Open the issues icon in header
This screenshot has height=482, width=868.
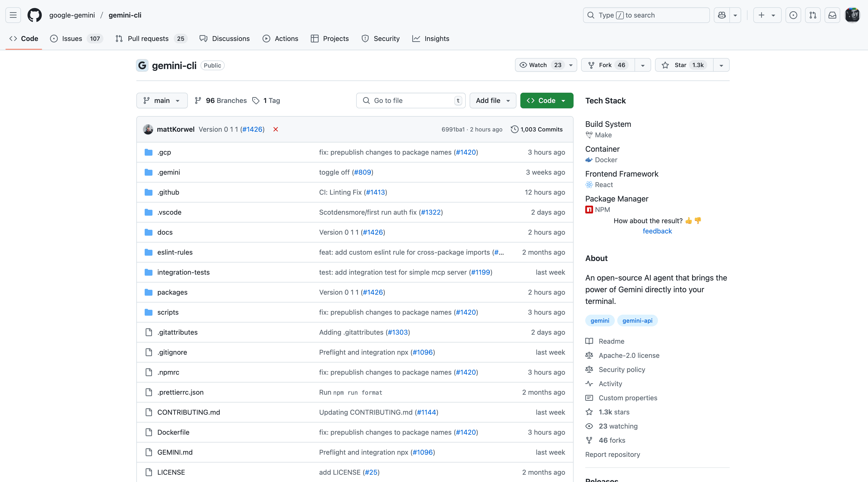(x=793, y=15)
